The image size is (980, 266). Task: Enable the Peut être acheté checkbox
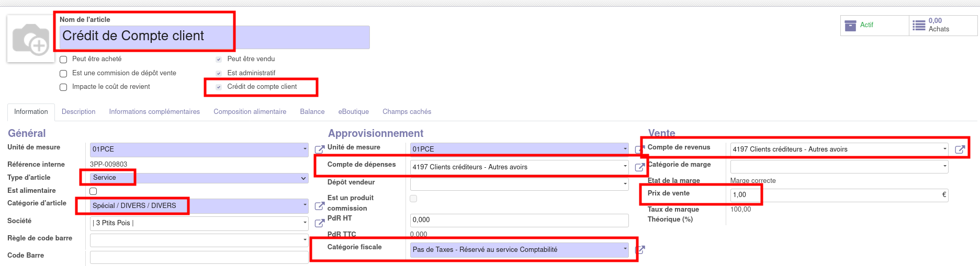[x=63, y=60]
